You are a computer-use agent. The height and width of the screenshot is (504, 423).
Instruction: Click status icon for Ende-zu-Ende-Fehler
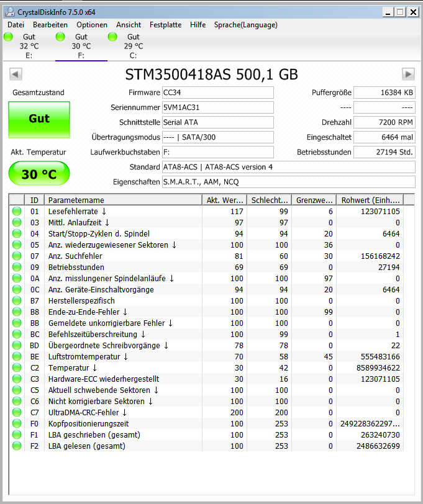coord(17,312)
